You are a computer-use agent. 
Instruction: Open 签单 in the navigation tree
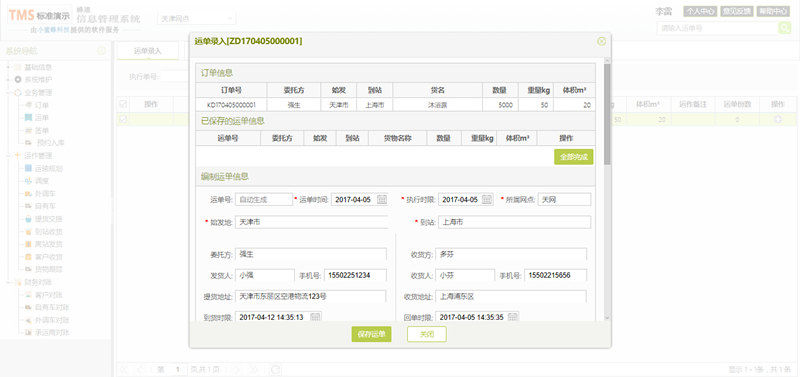pos(42,131)
